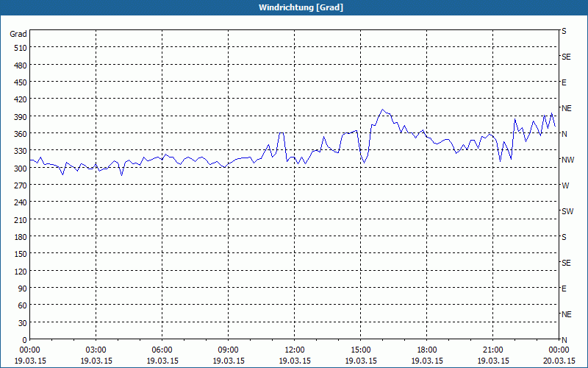Pick the 60 degree axis label
The width and height of the screenshot is (588, 368).
pyautogui.click(x=23, y=305)
